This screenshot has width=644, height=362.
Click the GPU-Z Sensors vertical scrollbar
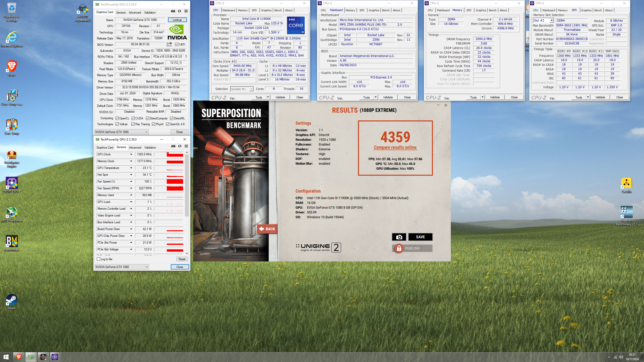pos(187,203)
